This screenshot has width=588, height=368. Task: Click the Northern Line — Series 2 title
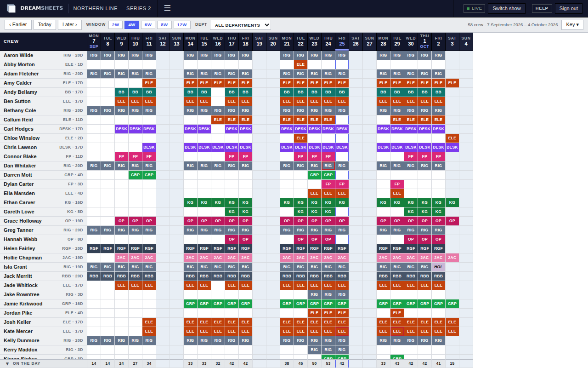112,8
